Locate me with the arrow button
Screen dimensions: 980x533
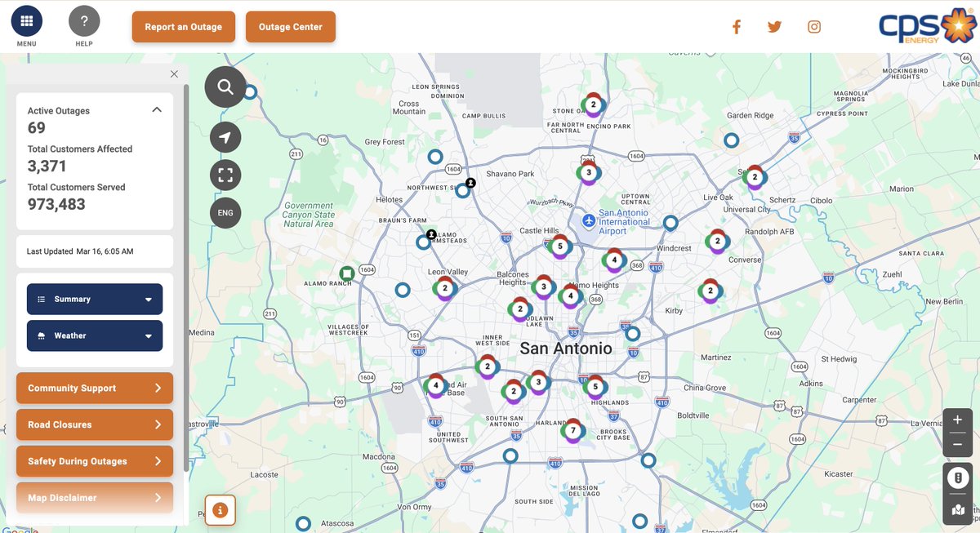tap(225, 137)
